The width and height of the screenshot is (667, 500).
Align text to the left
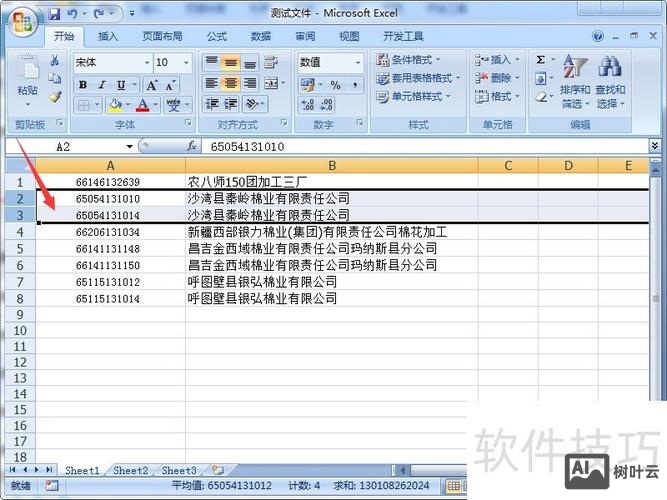tap(211, 83)
